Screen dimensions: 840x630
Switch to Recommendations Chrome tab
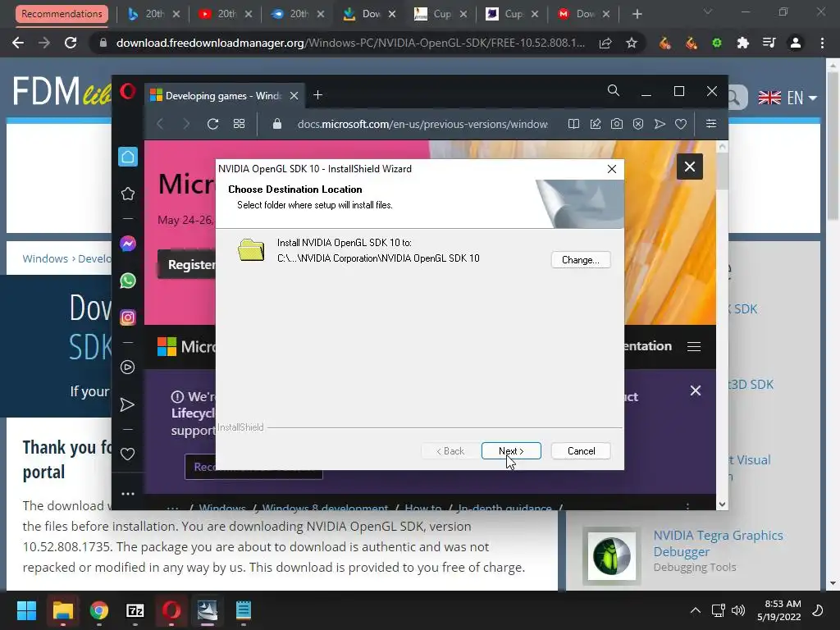(x=62, y=14)
